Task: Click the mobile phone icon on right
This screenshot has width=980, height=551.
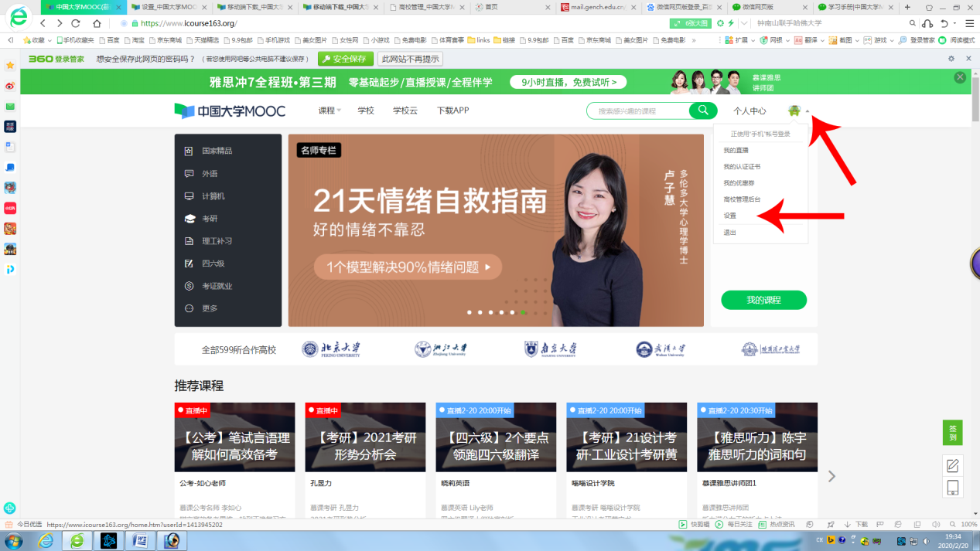Action: coord(952,488)
